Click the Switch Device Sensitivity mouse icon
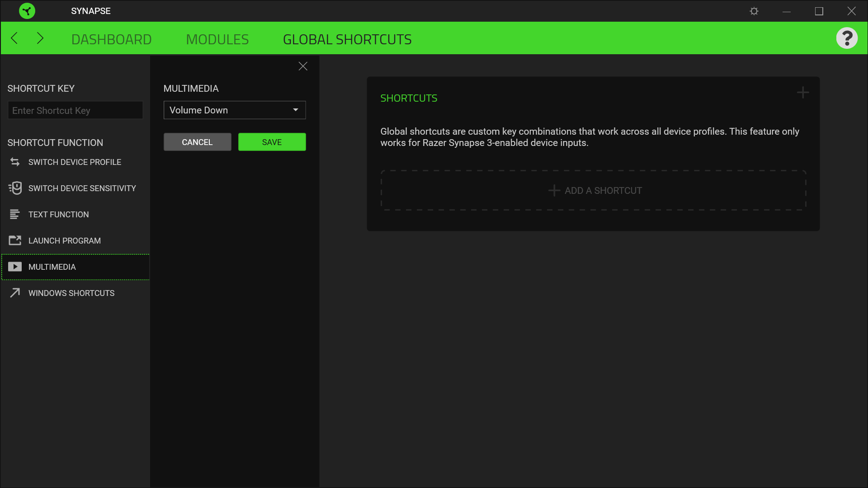The width and height of the screenshot is (868, 488). click(15, 188)
